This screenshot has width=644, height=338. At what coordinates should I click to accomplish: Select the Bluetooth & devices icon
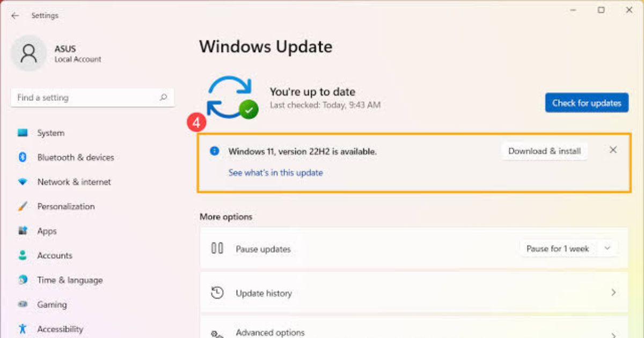[22, 157]
